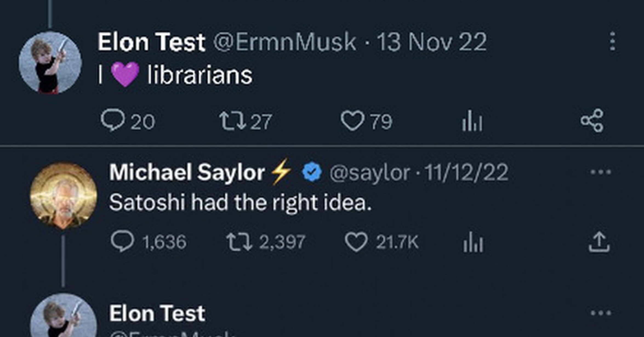Viewport: 644px width, 337px height.
Task: Share the librarians tweet
Action: 592,121
